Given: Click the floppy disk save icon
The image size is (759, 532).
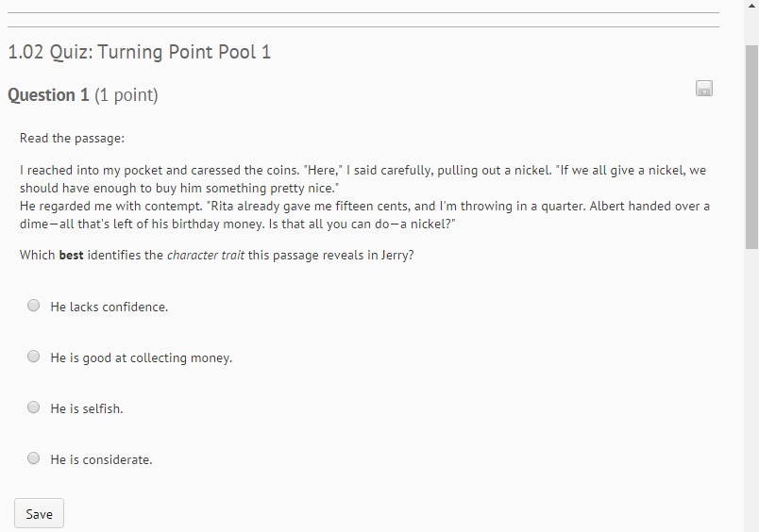Looking at the screenshot, I should (x=704, y=89).
